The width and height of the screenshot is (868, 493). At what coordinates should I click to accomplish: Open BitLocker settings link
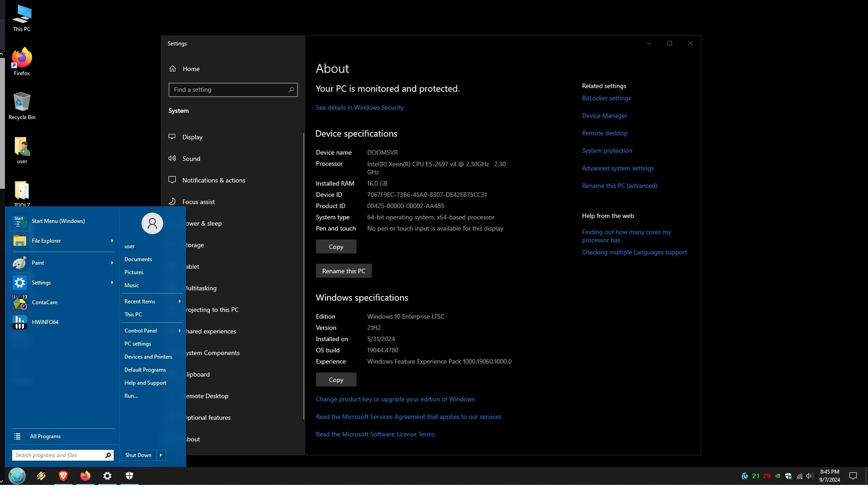[x=606, y=98]
